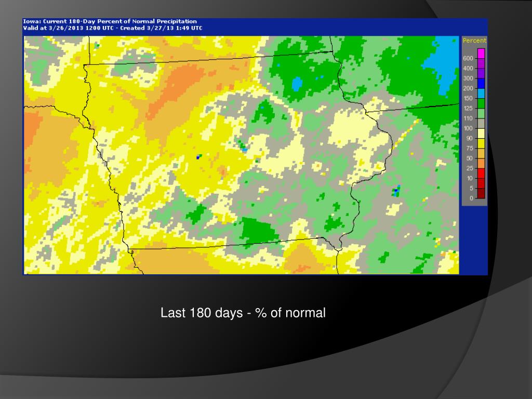
Task: Click the "110" legend value
Action: [468, 118]
